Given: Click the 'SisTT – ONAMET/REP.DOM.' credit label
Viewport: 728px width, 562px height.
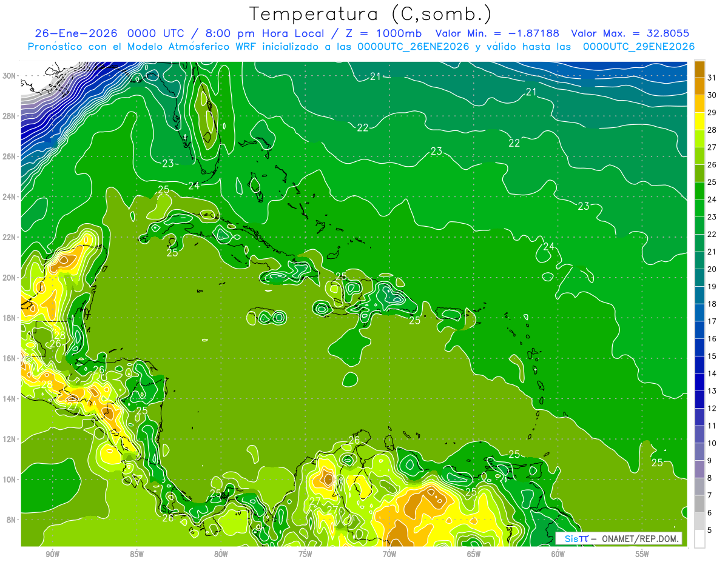Looking at the screenshot, I should [618, 538].
